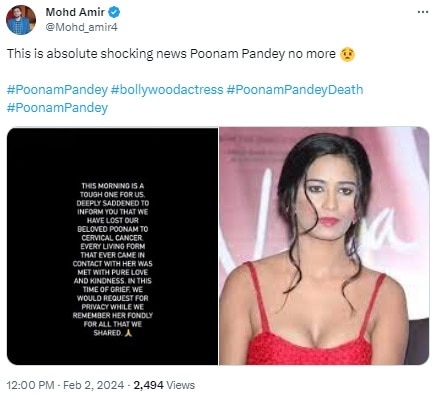Click the worried face emoji in the tweet
The width and height of the screenshot is (442, 401).
347,54
